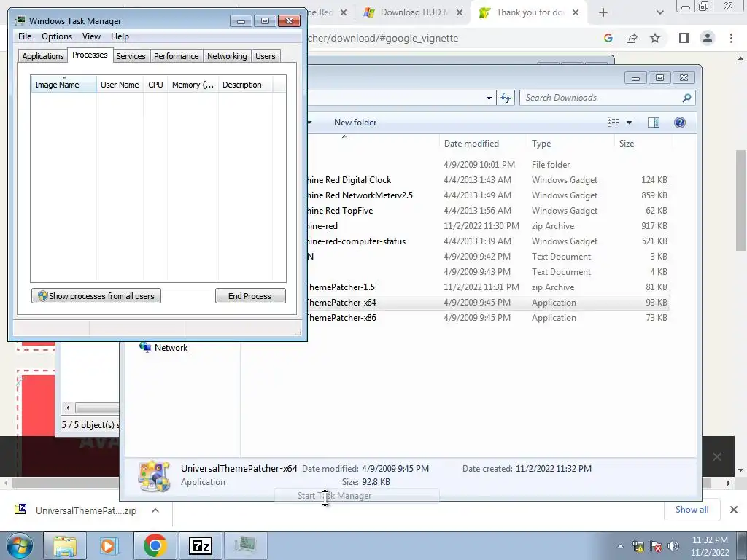Screen dimensions: 747x560
Task: Open the Action Center flag icon
Action: click(x=656, y=546)
